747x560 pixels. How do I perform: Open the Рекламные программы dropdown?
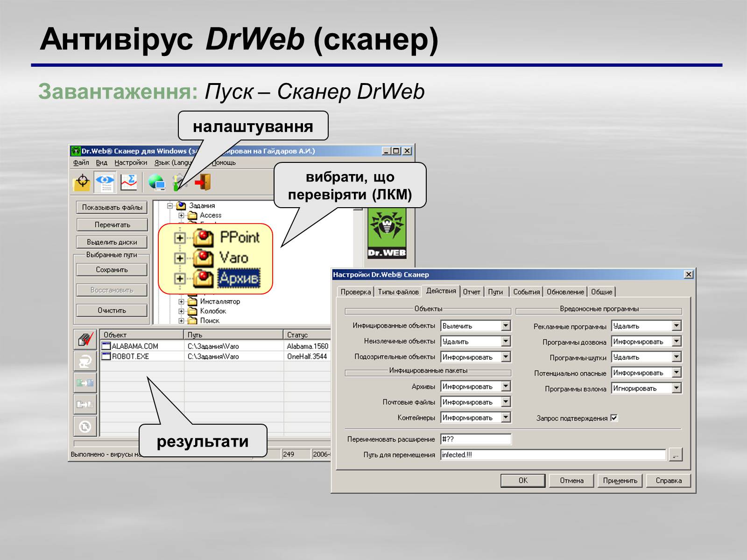point(677,326)
